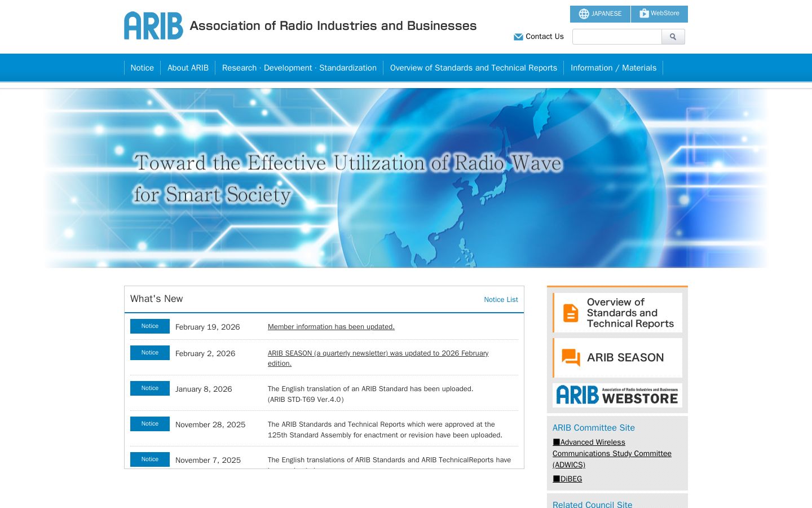Click the date text 'January 8, 2026'
812x508 pixels.
pyautogui.click(x=204, y=389)
